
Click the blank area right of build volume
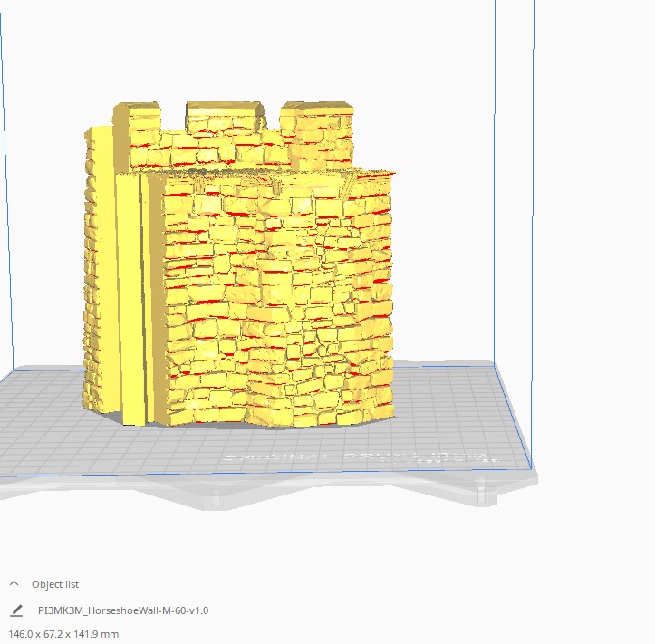[x=593, y=251]
